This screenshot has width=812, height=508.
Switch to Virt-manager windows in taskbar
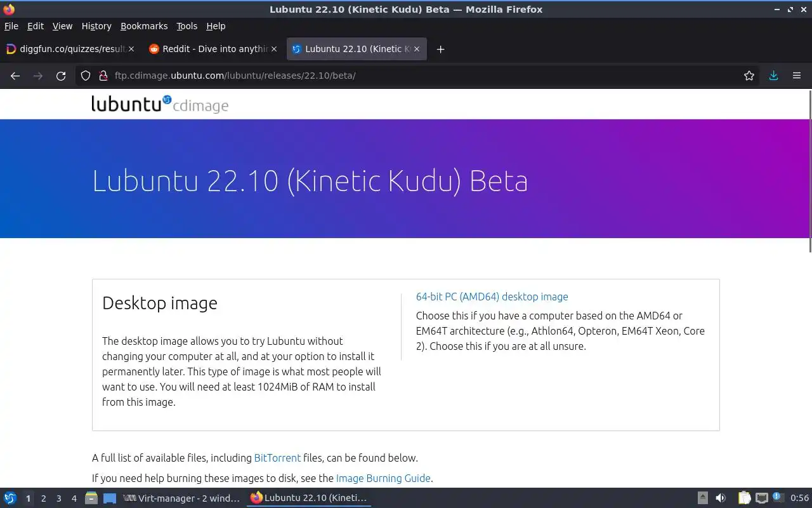[x=182, y=498]
